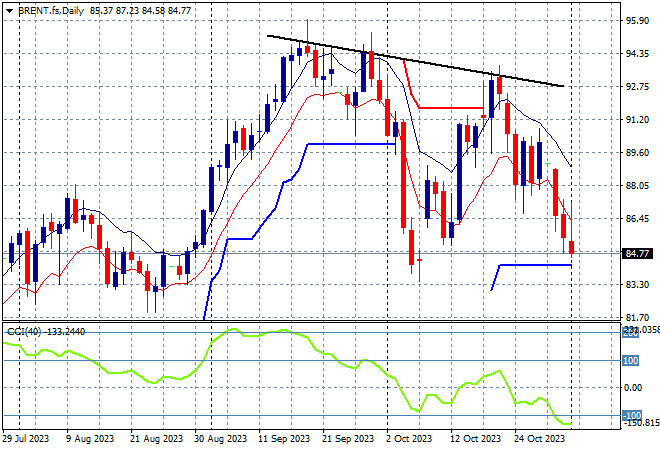Click the green CCI indicator line

pos(287,375)
